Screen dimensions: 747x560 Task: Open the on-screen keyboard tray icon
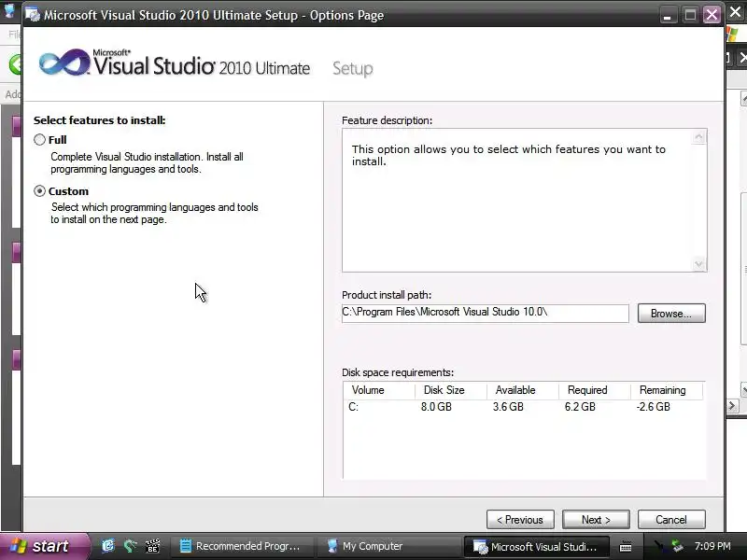pos(626,547)
